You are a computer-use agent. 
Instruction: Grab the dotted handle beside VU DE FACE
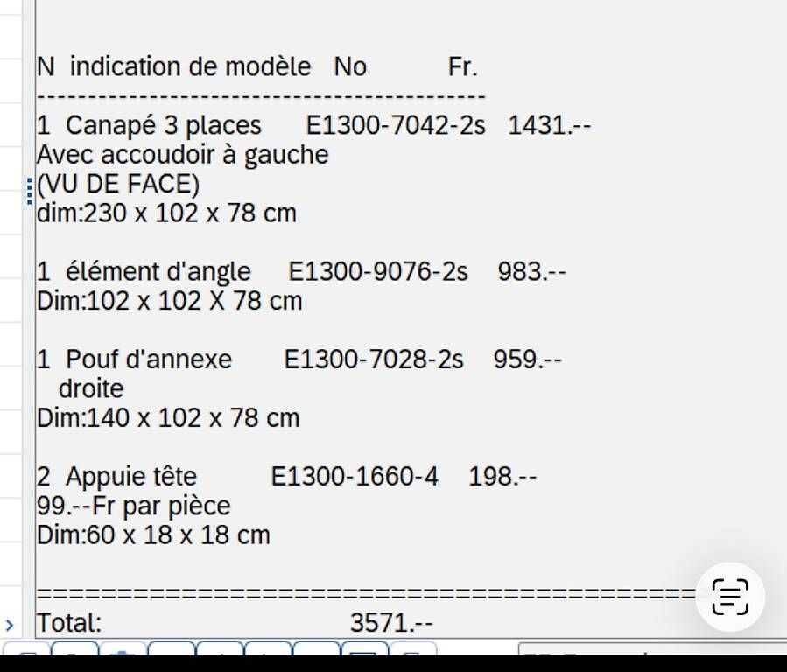[30, 191]
